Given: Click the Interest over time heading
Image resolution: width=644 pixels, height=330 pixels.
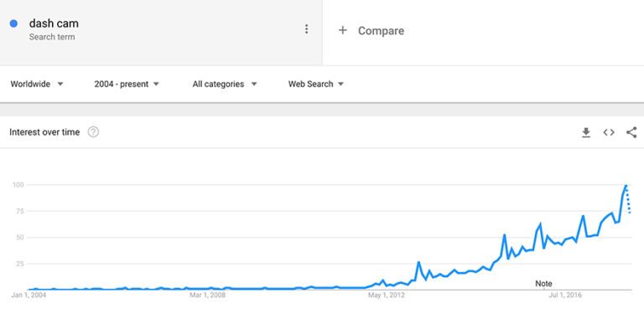Looking at the screenshot, I should [44, 132].
